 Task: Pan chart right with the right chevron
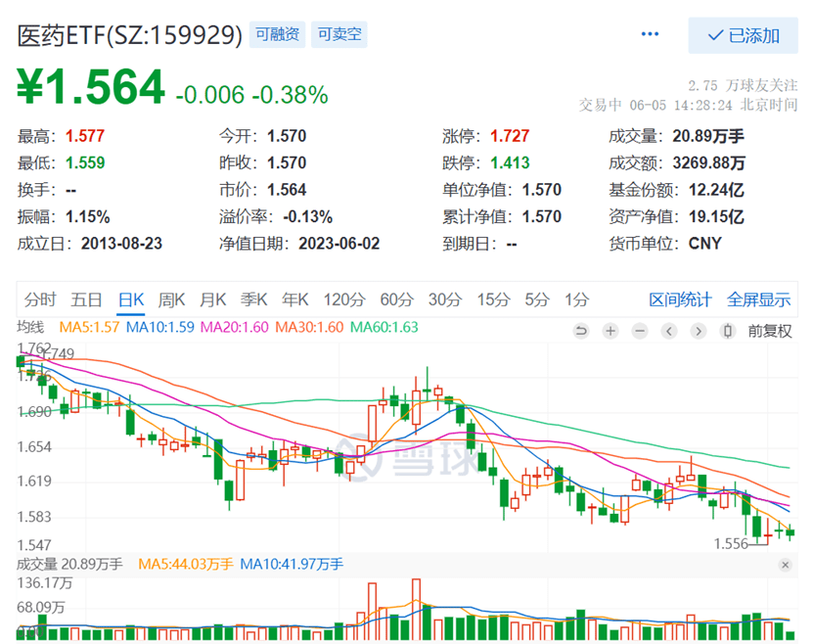pyautogui.click(x=699, y=331)
